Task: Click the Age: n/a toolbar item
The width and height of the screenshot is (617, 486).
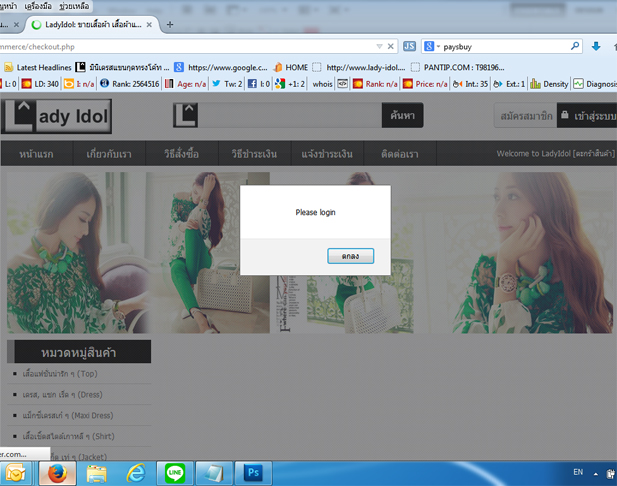Action: click(185, 84)
